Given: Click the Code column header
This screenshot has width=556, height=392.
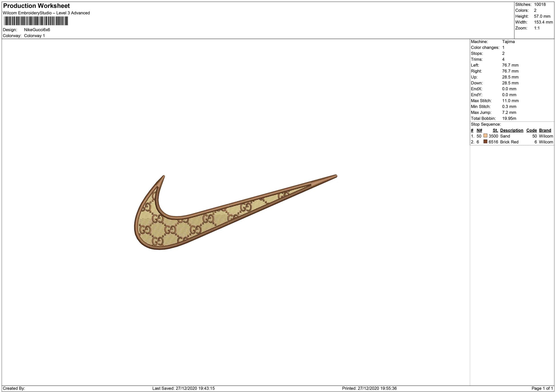Looking at the screenshot, I should (x=531, y=130).
